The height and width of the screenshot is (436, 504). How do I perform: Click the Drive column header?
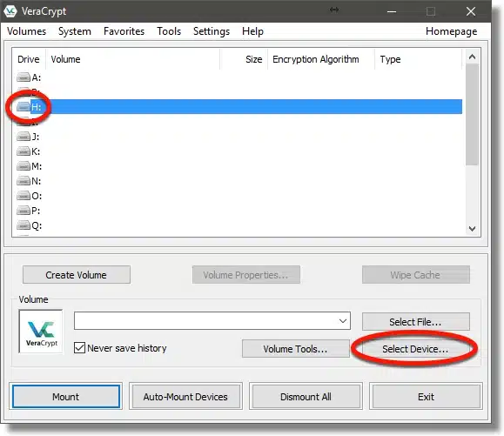[29, 59]
